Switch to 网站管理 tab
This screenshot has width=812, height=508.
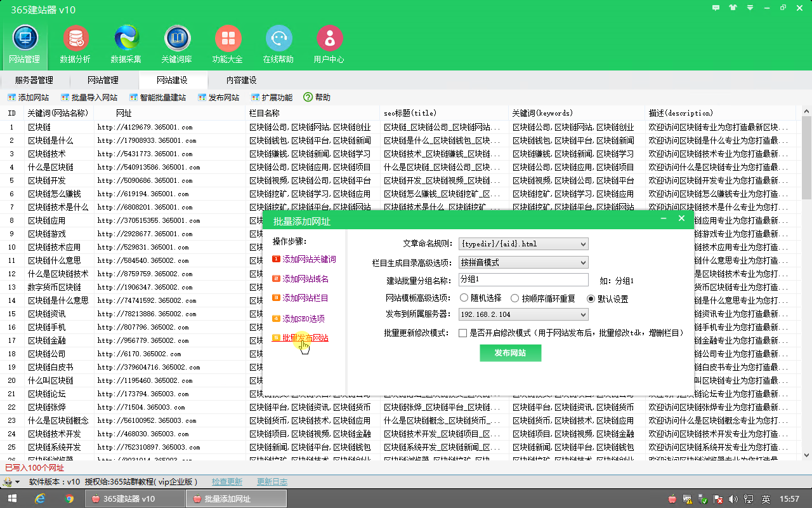point(103,80)
